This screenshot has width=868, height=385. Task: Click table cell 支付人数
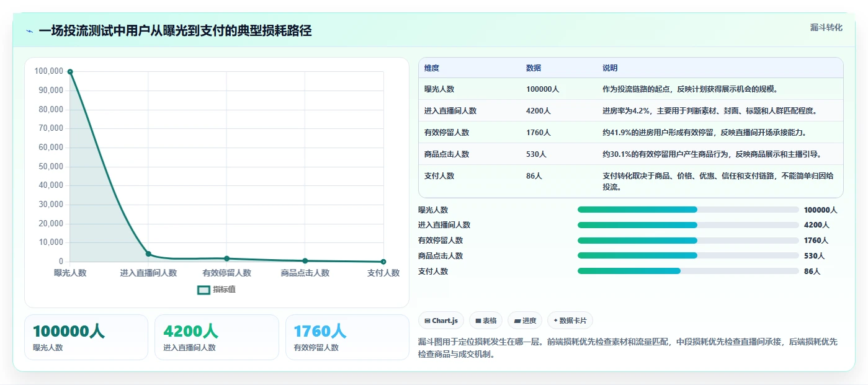(439, 176)
